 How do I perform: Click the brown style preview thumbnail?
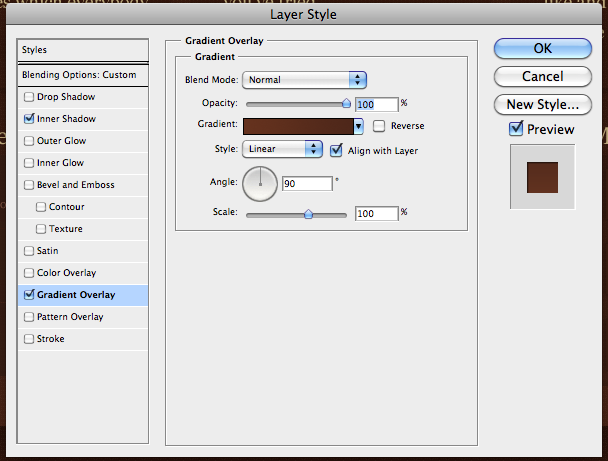[x=542, y=177]
